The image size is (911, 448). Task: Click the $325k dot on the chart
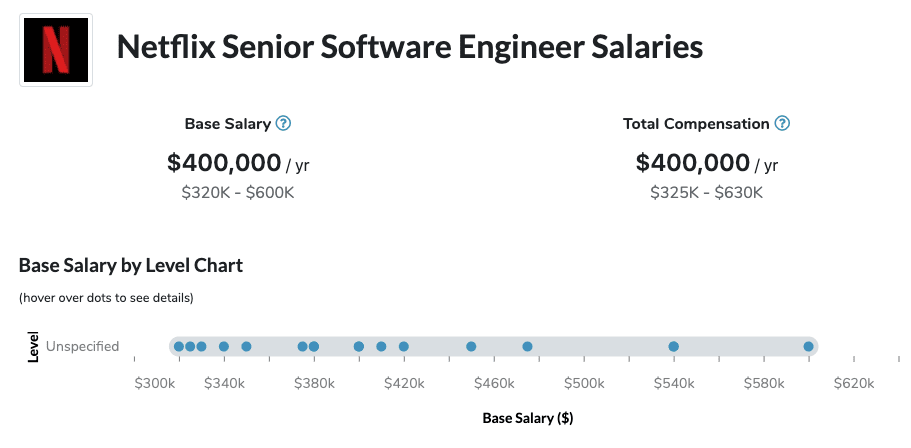tap(190, 347)
